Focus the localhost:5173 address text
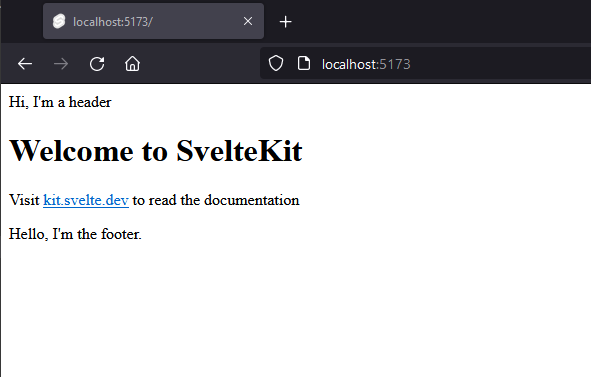Viewport: 591px width, 377px height. pyautogui.click(x=366, y=64)
